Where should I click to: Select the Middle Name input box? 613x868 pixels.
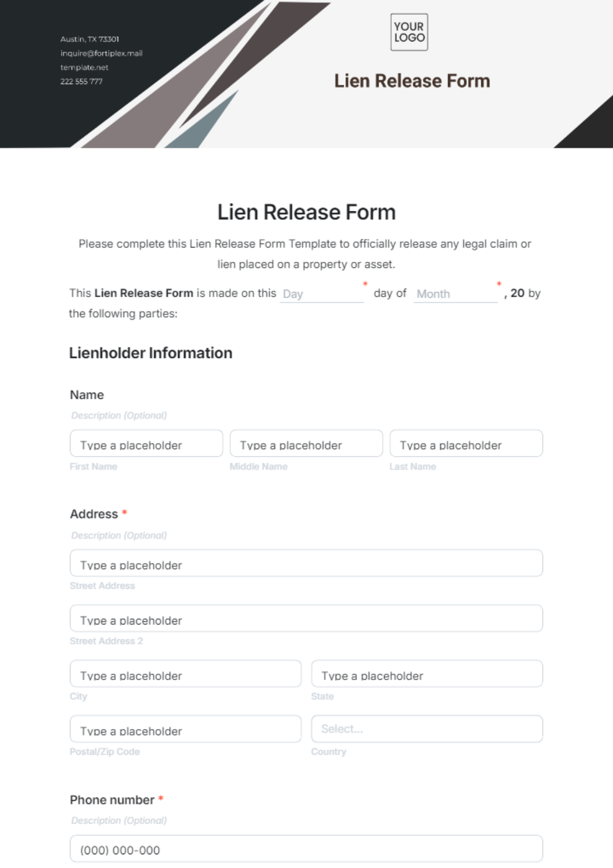click(306, 443)
